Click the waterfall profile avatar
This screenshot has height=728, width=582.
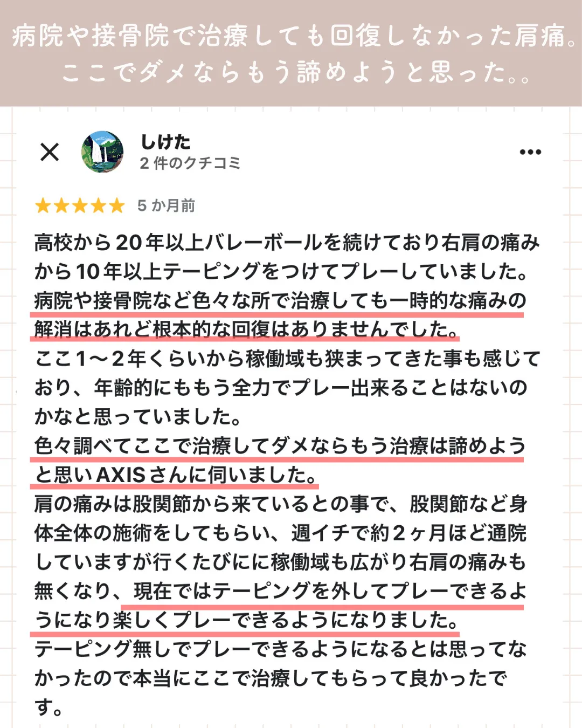pyautogui.click(x=102, y=152)
